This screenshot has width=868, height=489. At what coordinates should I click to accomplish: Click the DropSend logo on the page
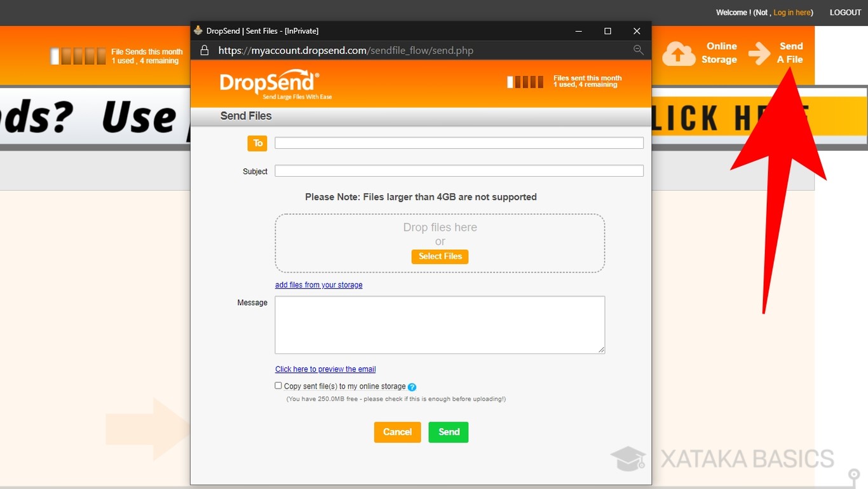(x=268, y=83)
